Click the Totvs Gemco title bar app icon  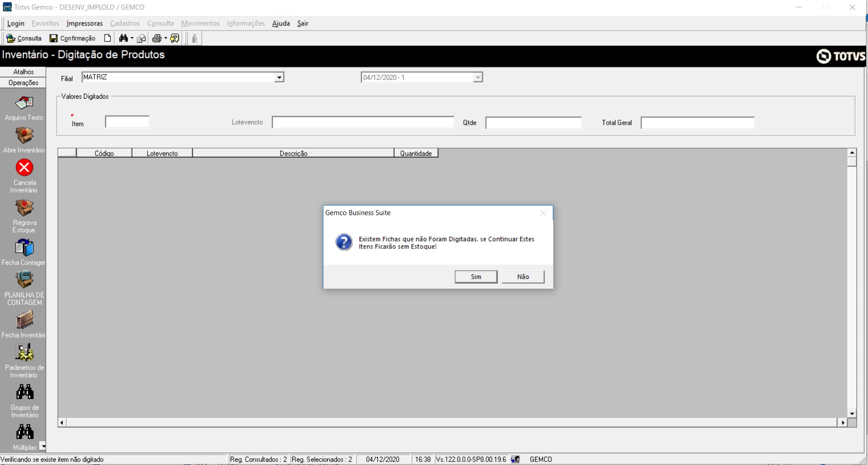pyautogui.click(x=7, y=7)
